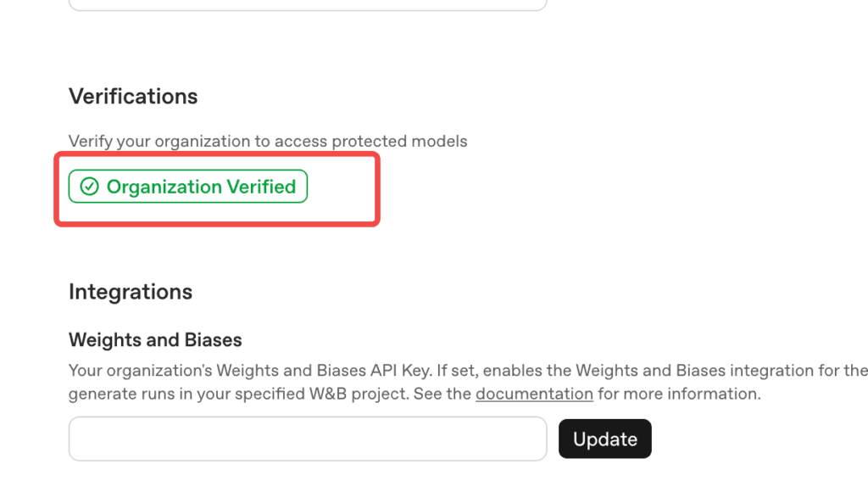
Task: Select the Verifications section heading
Action: pos(133,97)
